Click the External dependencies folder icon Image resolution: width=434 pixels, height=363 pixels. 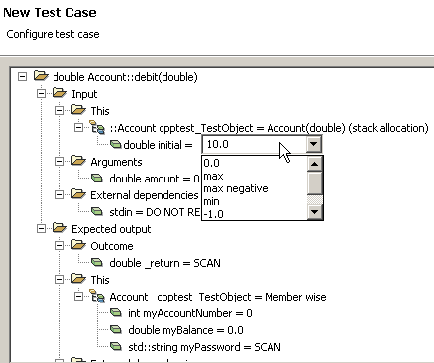(78, 193)
